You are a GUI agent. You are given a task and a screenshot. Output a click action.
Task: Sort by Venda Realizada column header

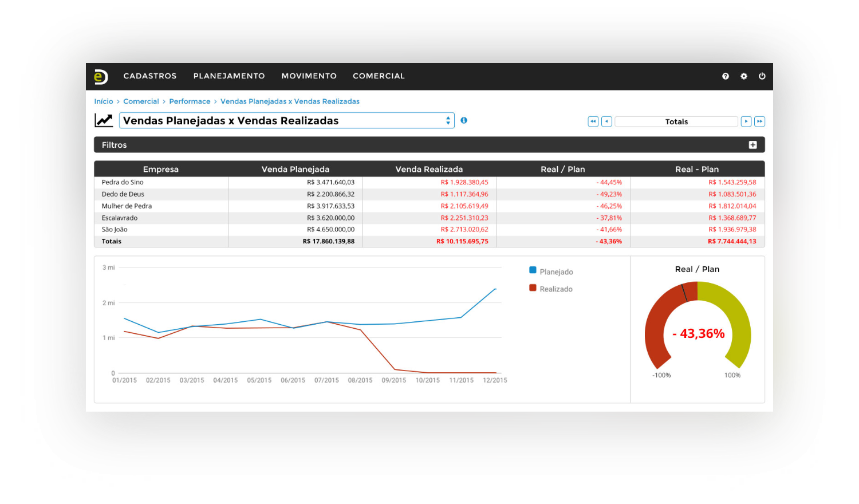(429, 169)
